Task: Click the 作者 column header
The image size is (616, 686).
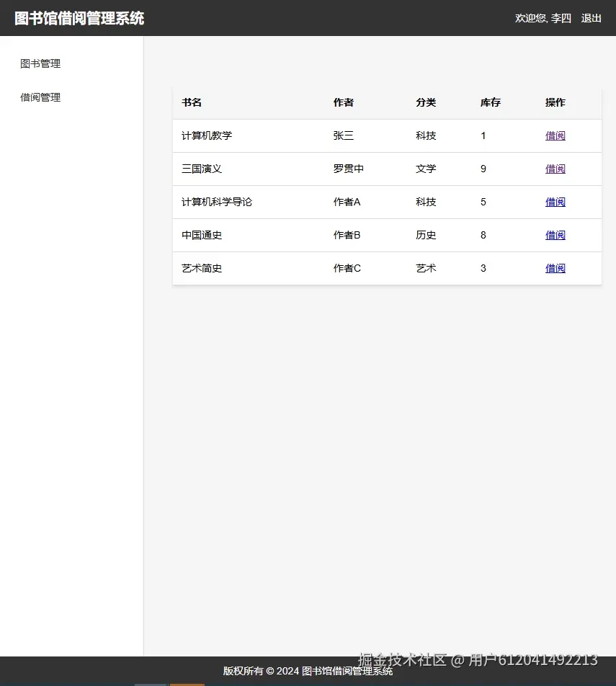Action: pyautogui.click(x=343, y=102)
